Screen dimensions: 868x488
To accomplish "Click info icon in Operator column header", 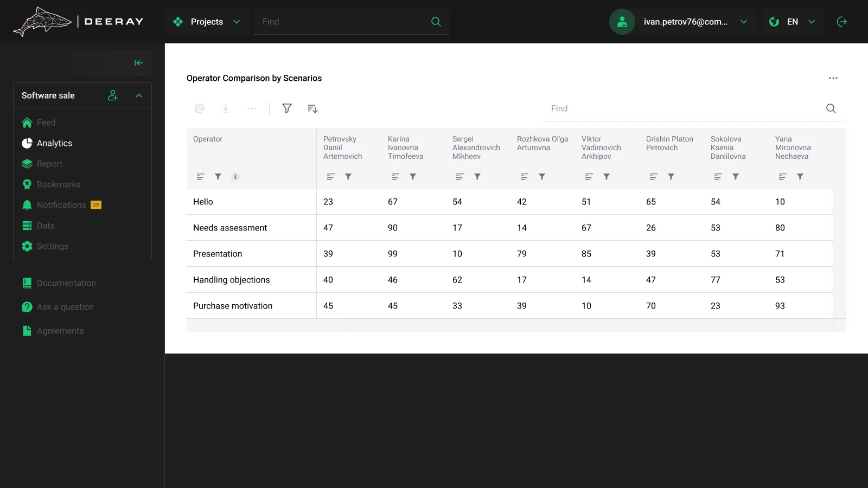I will [x=235, y=177].
